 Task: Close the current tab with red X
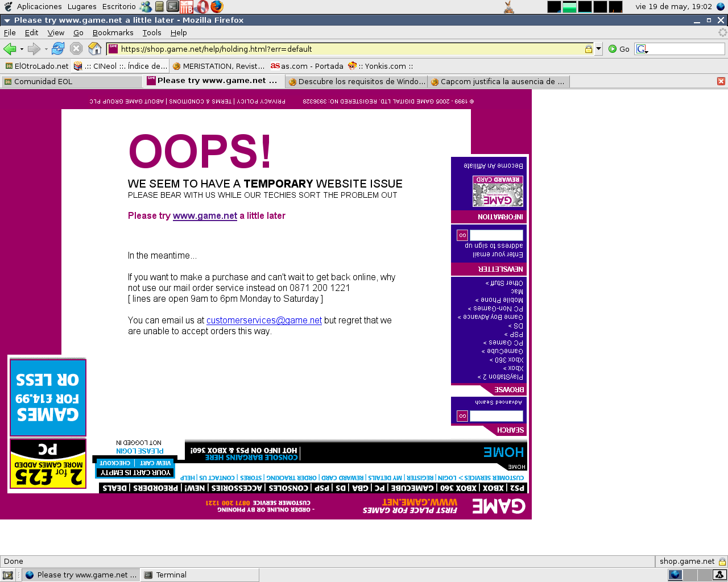[721, 81]
